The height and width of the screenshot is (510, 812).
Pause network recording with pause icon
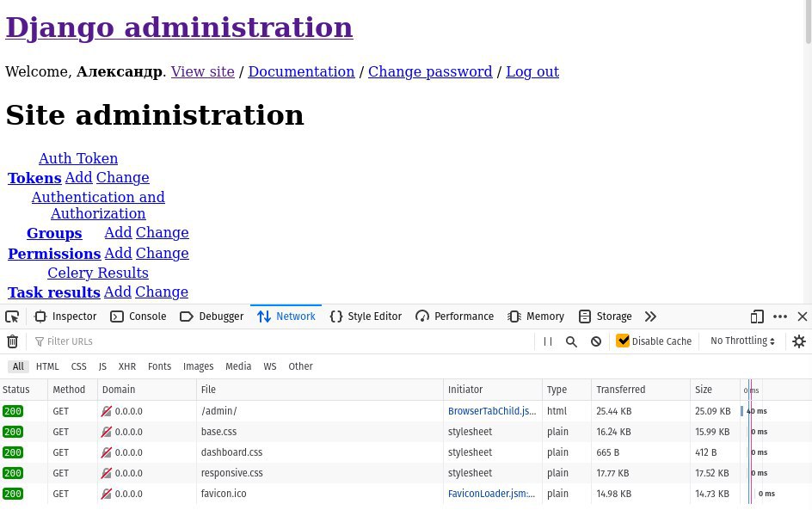click(548, 341)
